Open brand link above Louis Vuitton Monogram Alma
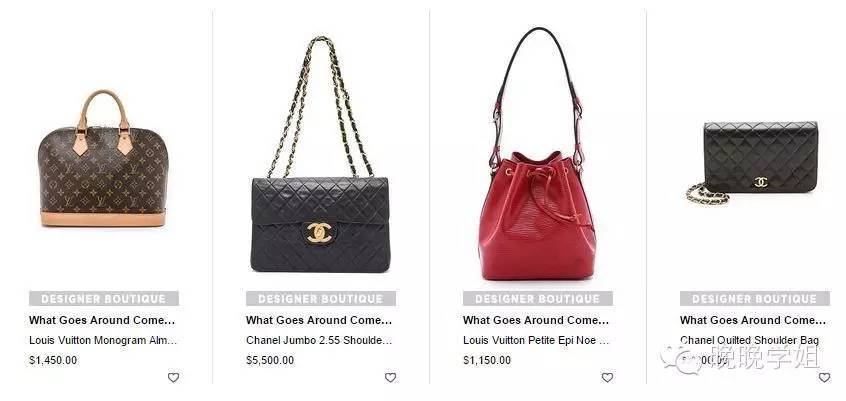The height and width of the screenshot is (401, 846). [x=103, y=320]
